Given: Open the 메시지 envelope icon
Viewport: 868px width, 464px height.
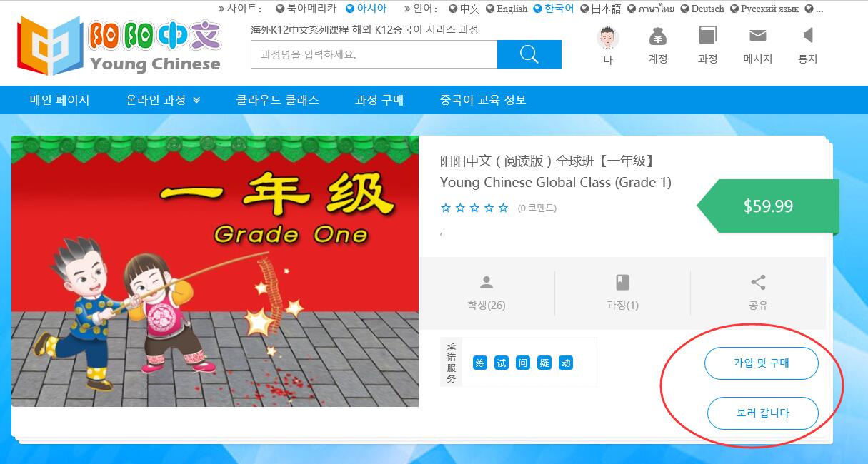Looking at the screenshot, I should (757, 36).
